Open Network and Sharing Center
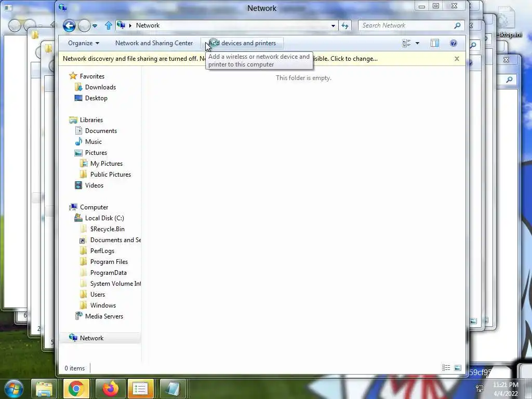 [x=154, y=43]
